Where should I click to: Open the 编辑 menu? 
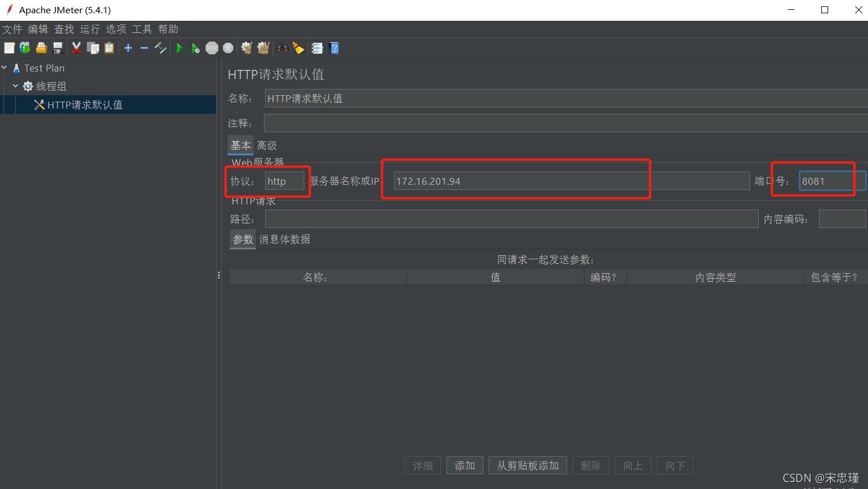(x=38, y=29)
